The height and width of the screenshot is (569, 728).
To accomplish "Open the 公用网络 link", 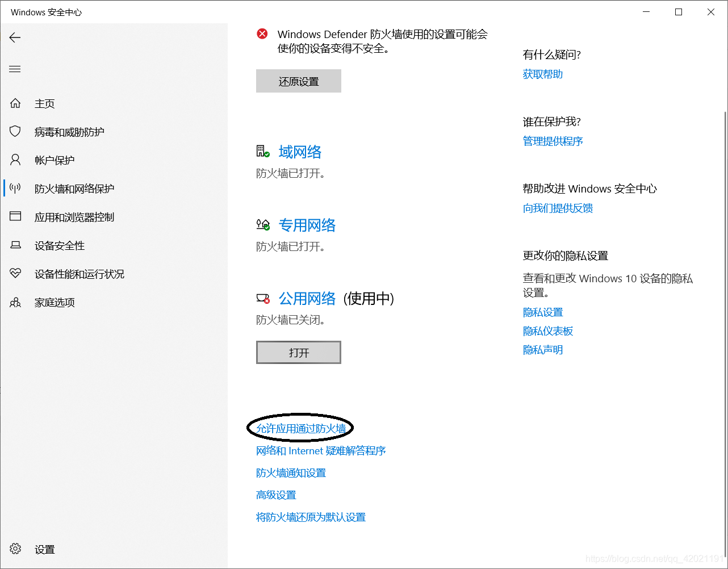I will pyautogui.click(x=307, y=298).
